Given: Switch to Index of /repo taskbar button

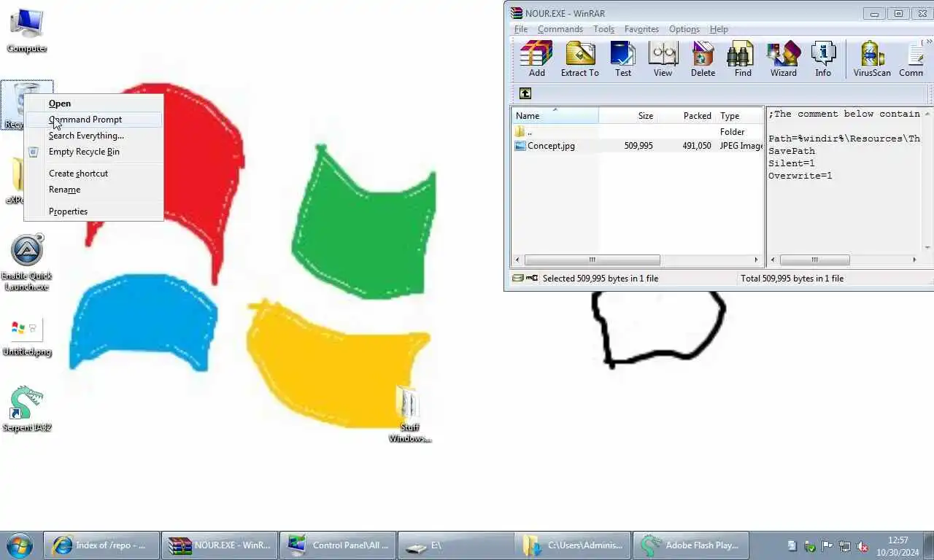Looking at the screenshot, I should (x=101, y=545).
